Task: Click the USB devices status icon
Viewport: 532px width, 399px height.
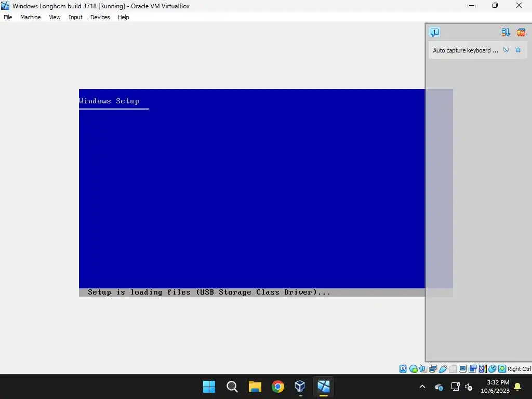Action: click(x=443, y=369)
